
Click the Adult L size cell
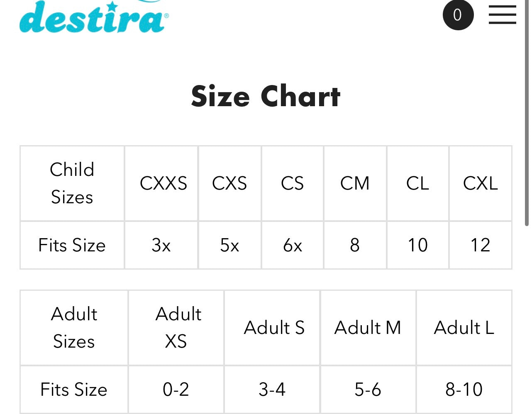pyautogui.click(x=464, y=328)
